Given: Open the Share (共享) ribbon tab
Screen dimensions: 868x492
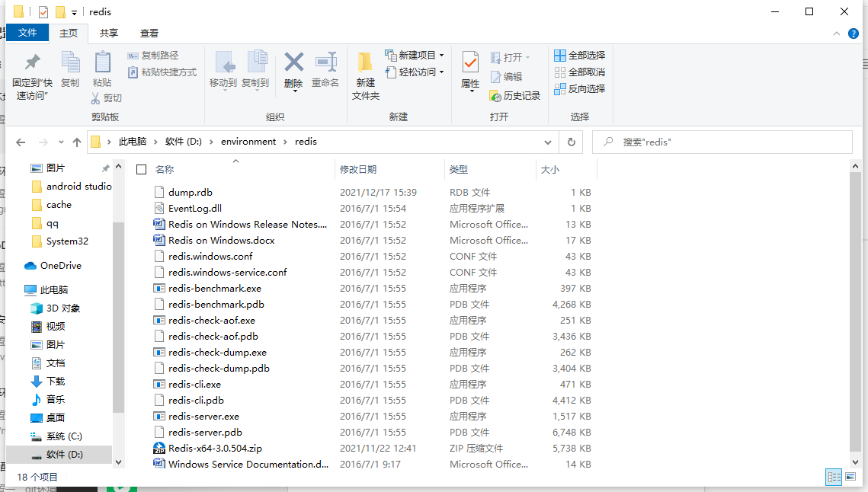Looking at the screenshot, I should (x=108, y=34).
